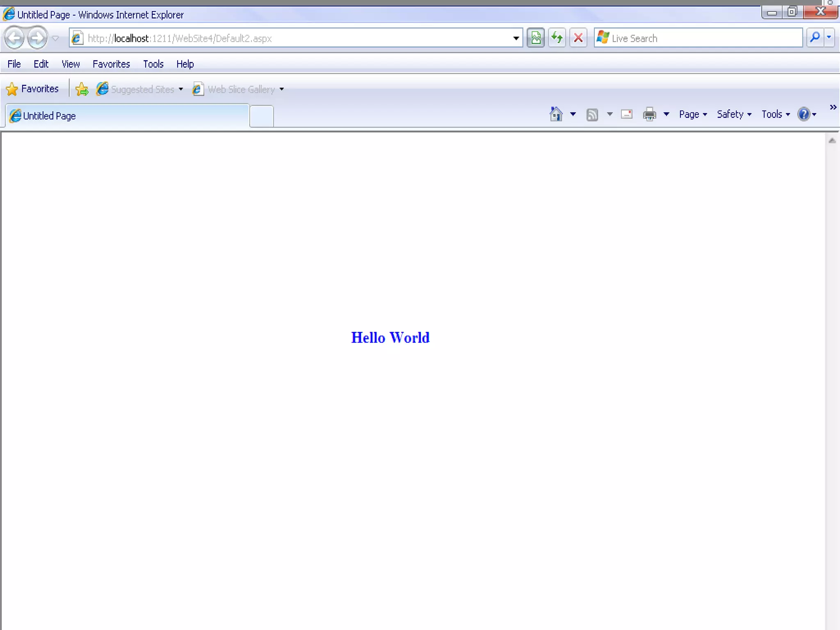Click the Home page icon

[x=556, y=114]
